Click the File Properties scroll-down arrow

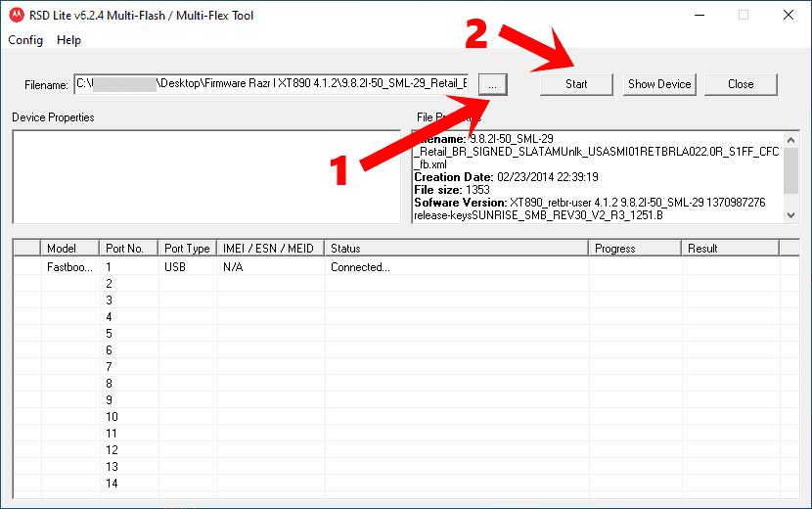pos(790,214)
